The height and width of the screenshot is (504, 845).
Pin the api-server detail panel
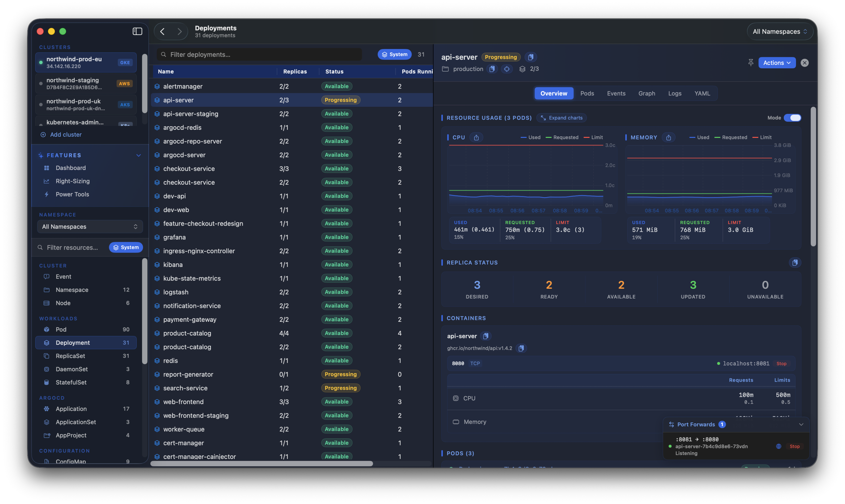pyautogui.click(x=751, y=63)
